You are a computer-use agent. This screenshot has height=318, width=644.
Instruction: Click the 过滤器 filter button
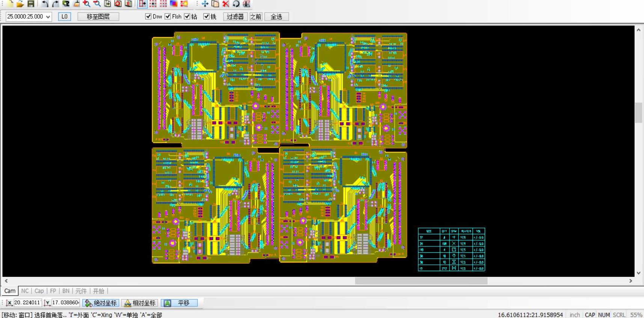pyautogui.click(x=235, y=16)
